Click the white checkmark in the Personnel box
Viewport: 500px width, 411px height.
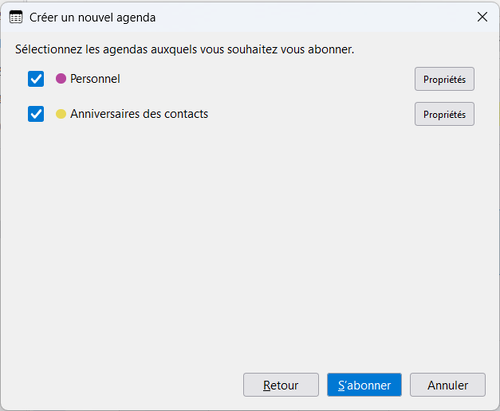pos(36,79)
